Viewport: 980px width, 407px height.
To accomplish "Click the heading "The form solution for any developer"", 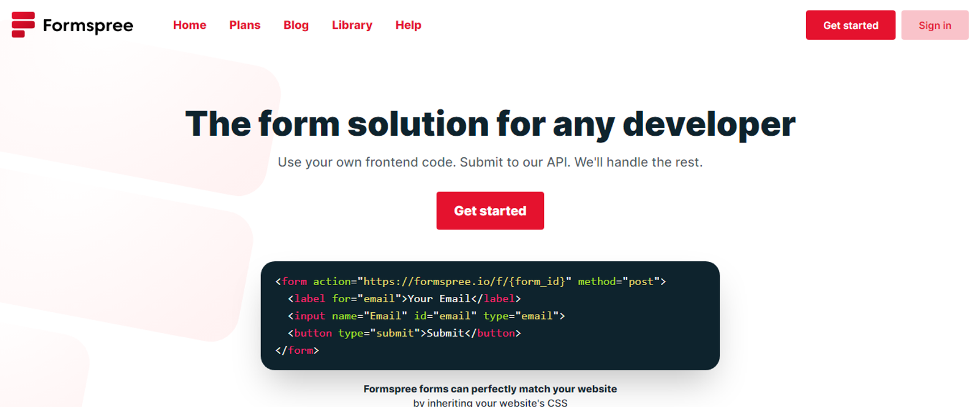I will point(490,124).
